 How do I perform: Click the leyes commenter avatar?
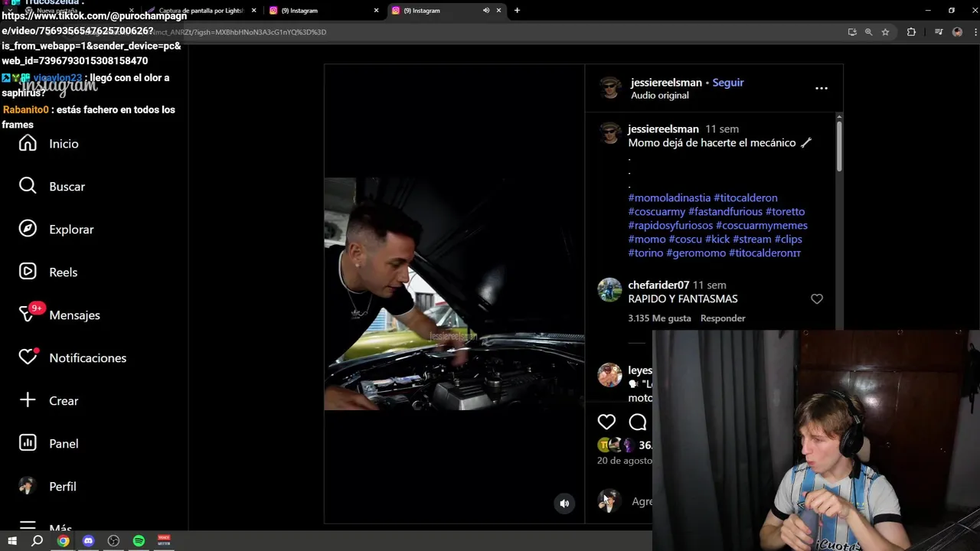(x=610, y=375)
